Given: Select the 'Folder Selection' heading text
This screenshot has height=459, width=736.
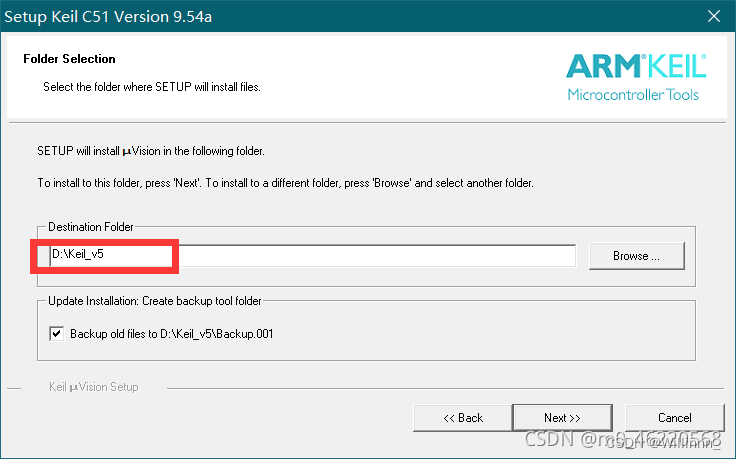Looking at the screenshot, I should [x=69, y=59].
